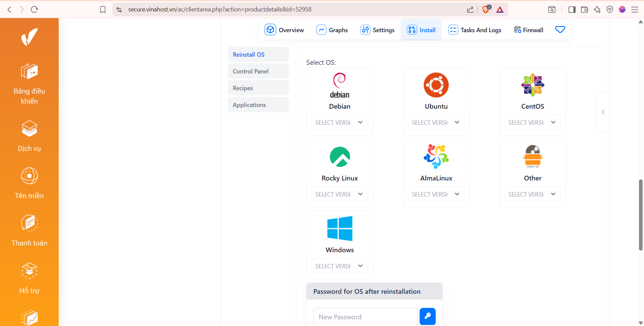This screenshot has width=644, height=326.
Task: Click the Debian logo
Action: coord(339,85)
